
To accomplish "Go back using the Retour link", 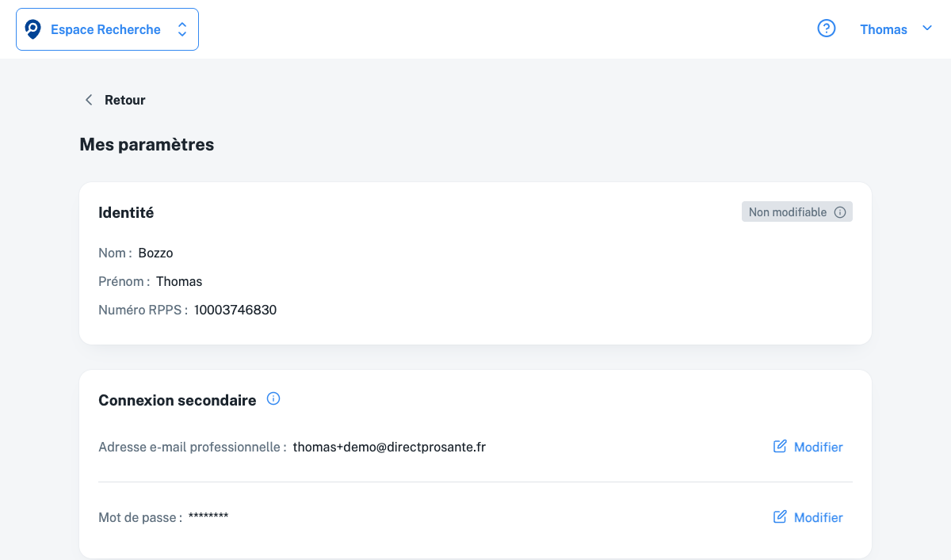I will coord(125,100).
